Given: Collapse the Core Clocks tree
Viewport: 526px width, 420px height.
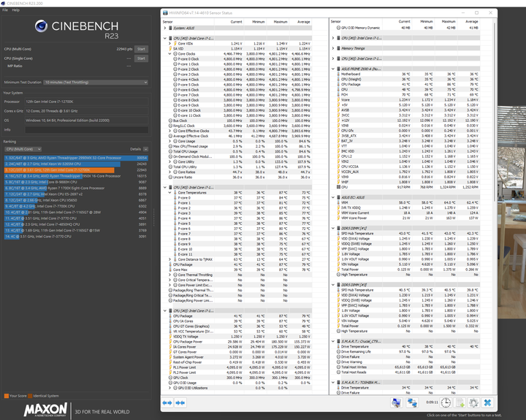Looking at the screenshot, I should (169, 53).
